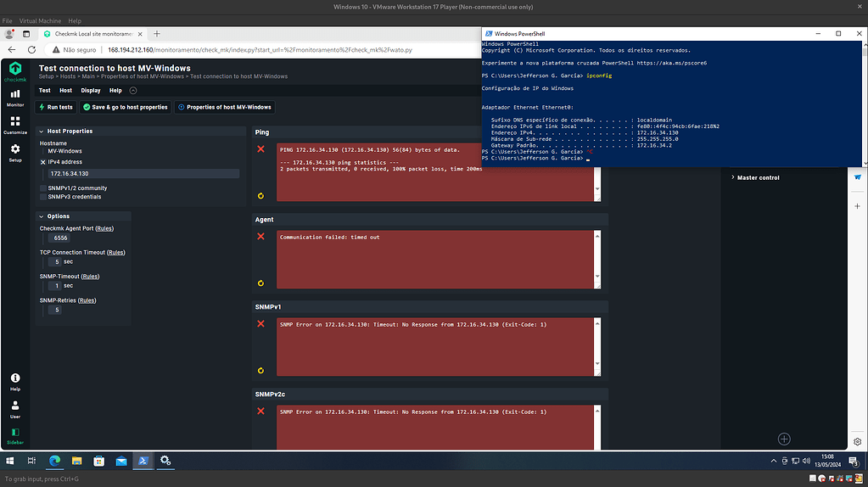Click the Help icon in the navigation bar
This screenshot has height=487, width=868.
tap(15, 381)
